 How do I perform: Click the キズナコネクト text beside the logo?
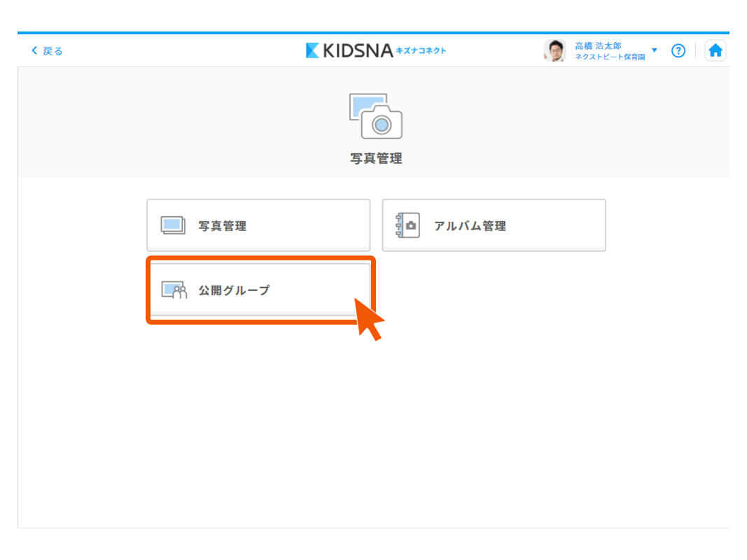421,50
